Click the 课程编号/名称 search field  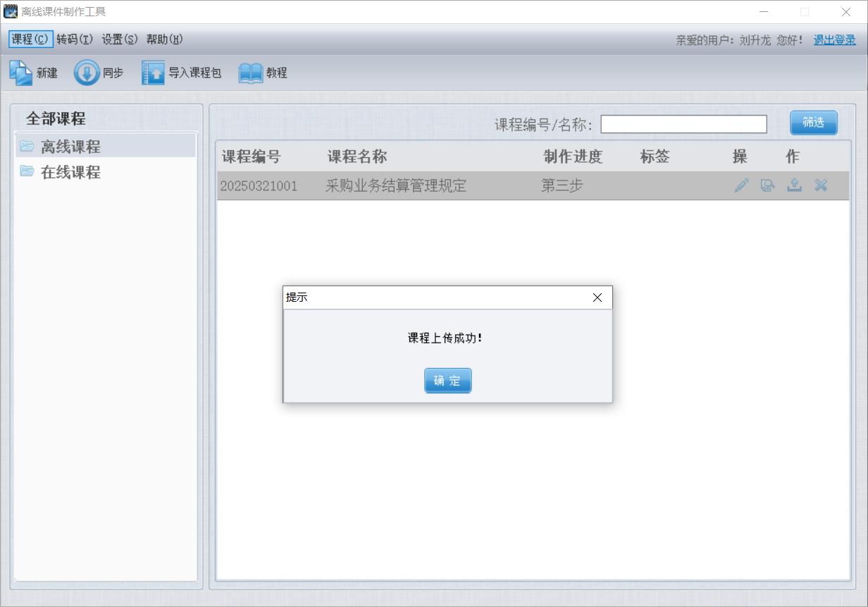[x=683, y=124]
